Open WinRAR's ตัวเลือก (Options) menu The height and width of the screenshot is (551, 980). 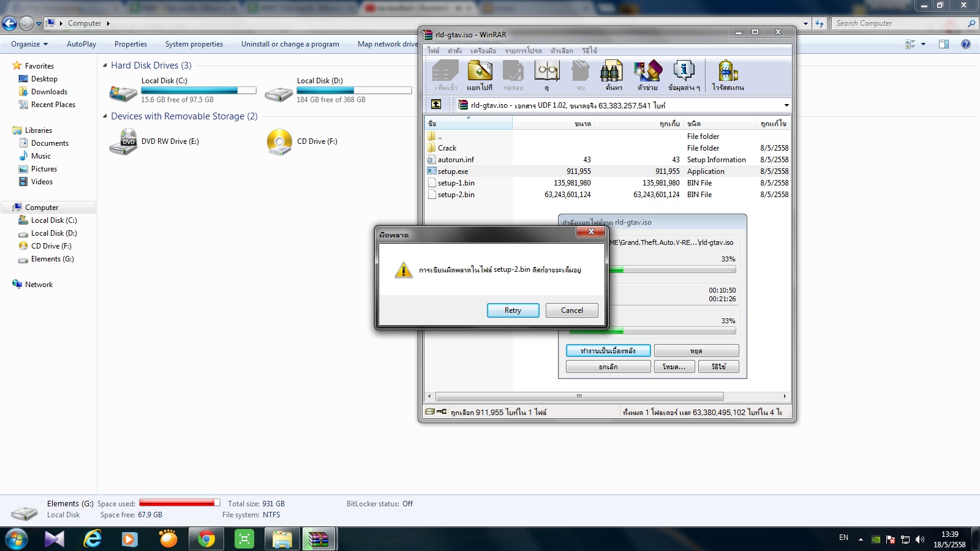pyautogui.click(x=562, y=51)
